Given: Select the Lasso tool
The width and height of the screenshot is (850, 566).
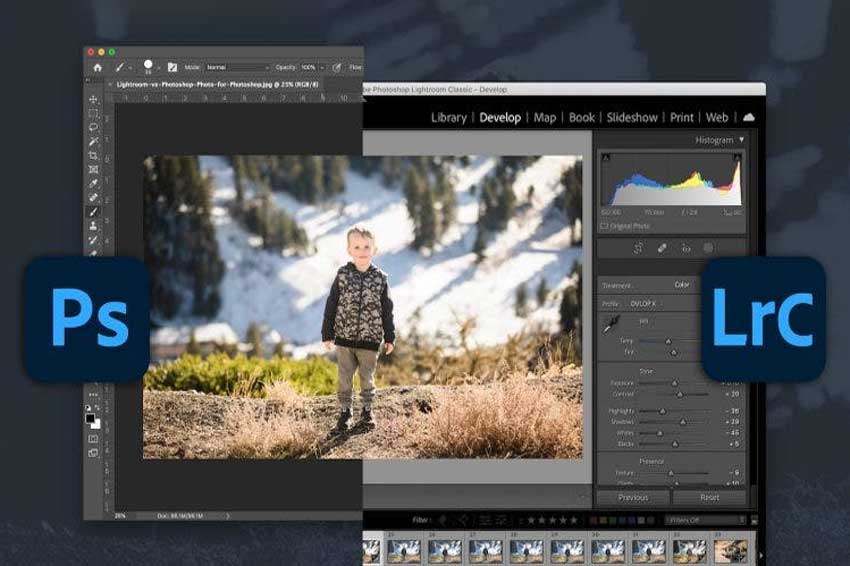Looking at the screenshot, I should click(x=93, y=127).
